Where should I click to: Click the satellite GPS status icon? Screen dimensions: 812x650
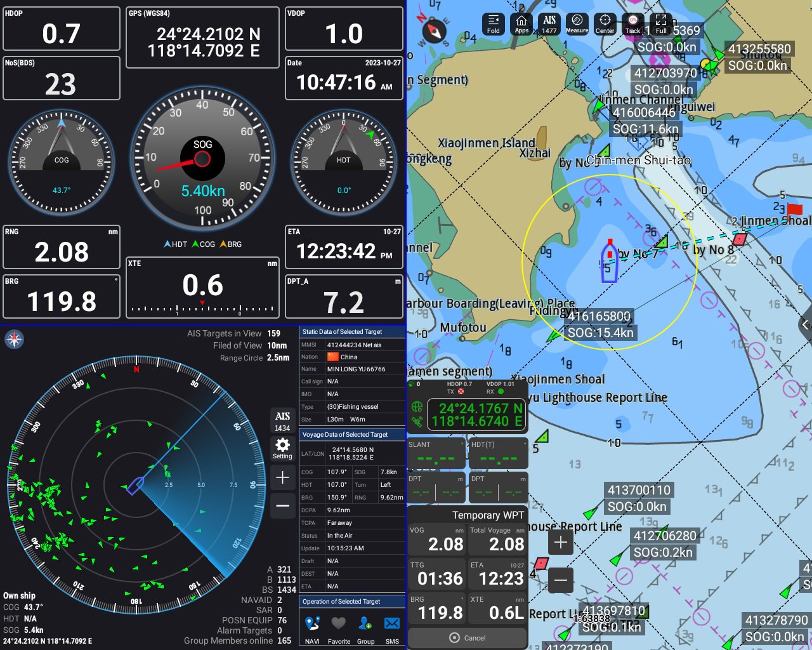tap(417, 421)
